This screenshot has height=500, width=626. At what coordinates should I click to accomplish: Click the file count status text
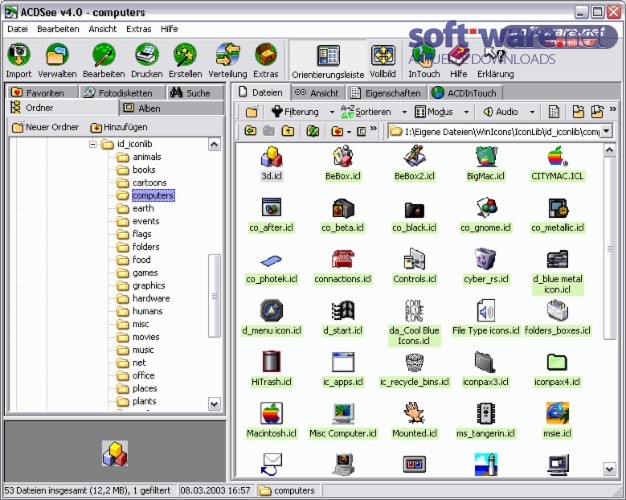pos(87,490)
